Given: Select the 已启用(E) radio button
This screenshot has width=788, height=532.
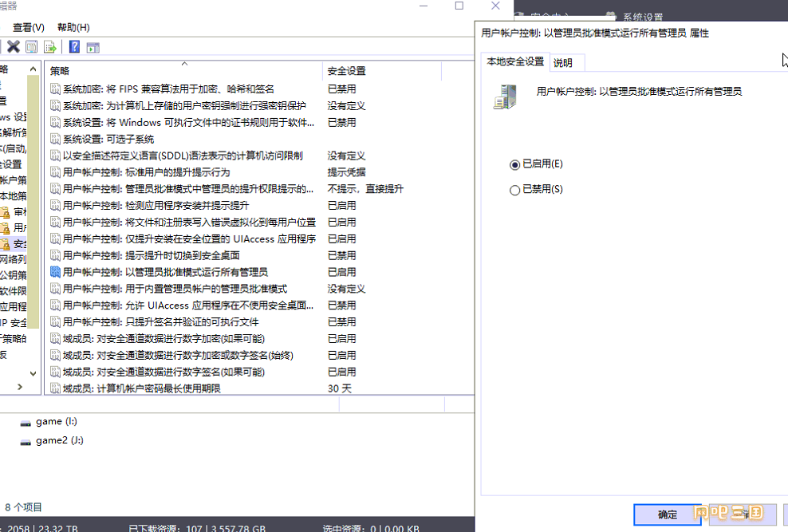Looking at the screenshot, I should (x=514, y=164).
